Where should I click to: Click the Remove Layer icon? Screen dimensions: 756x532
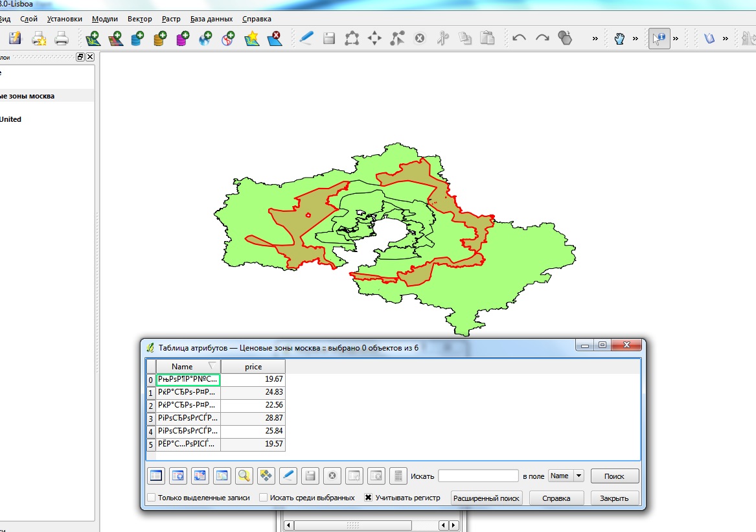(x=276, y=39)
